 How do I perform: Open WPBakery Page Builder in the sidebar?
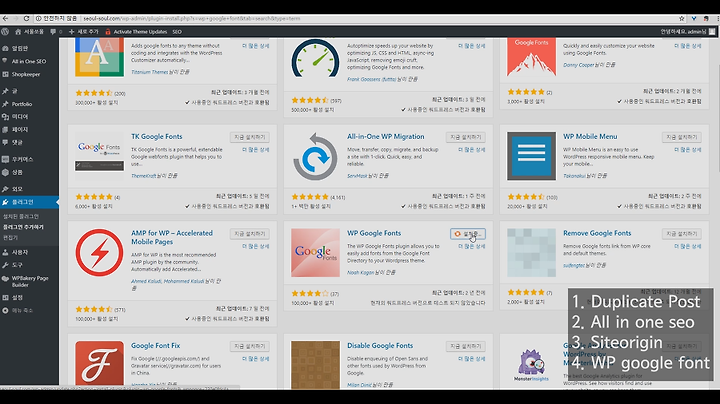tap(29, 281)
